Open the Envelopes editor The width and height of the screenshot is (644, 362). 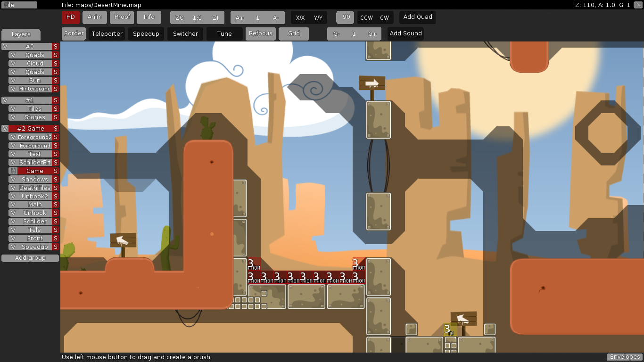pyautogui.click(x=624, y=357)
